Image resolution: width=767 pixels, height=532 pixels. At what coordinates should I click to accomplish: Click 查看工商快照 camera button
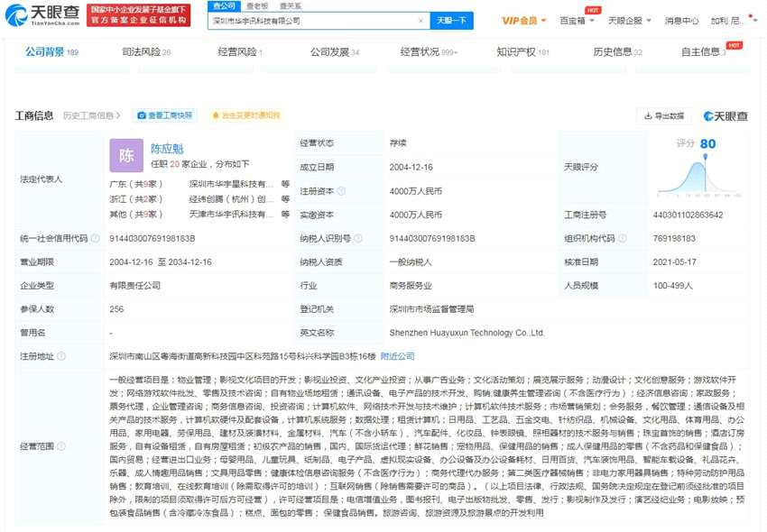[x=165, y=115]
